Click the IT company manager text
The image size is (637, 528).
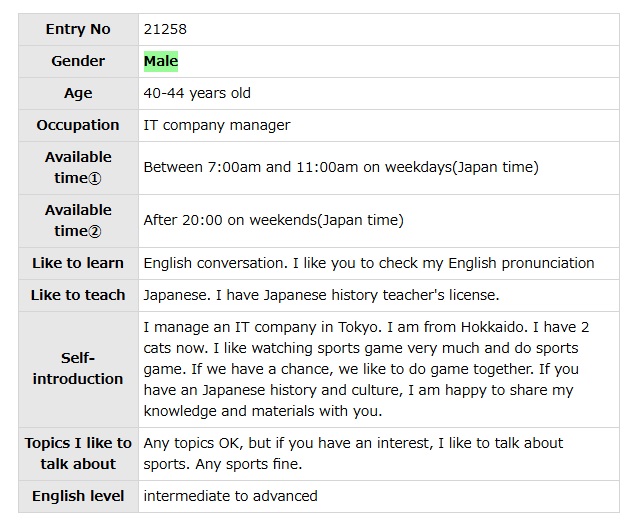[x=217, y=125]
